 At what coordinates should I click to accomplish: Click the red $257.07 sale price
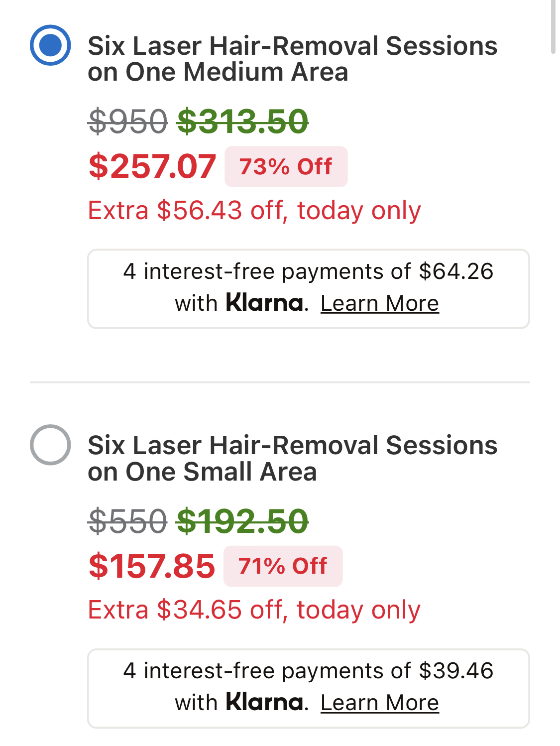click(152, 166)
